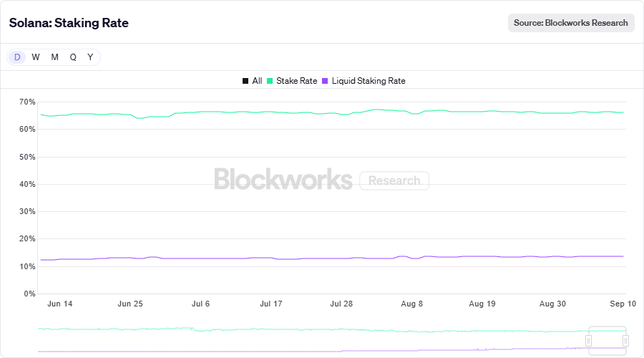Click the 60% y-axis label
The width and height of the screenshot is (644, 358).
pos(27,130)
